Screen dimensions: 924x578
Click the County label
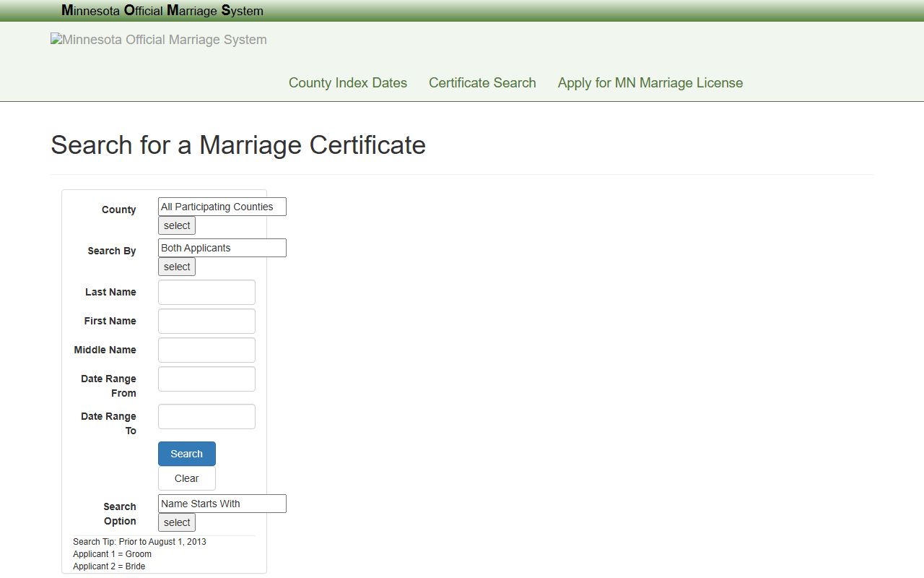(119, 210)
